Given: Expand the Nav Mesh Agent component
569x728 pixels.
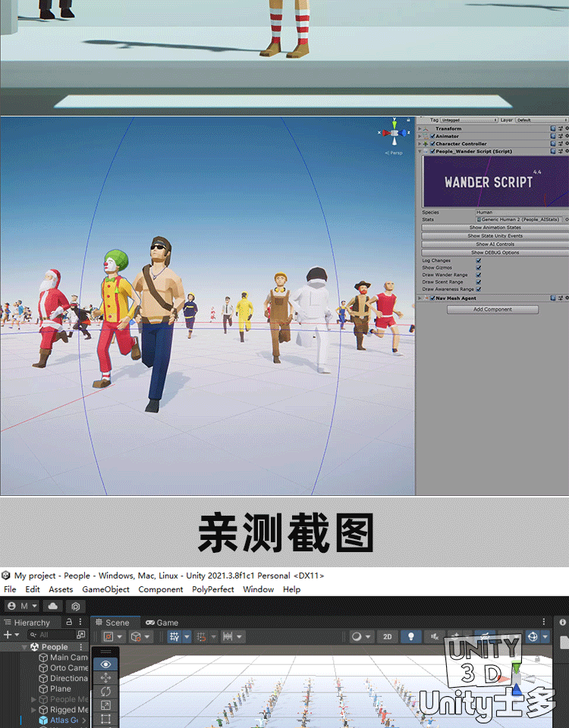Looking at the screenshot, I should tap(420, 299).
